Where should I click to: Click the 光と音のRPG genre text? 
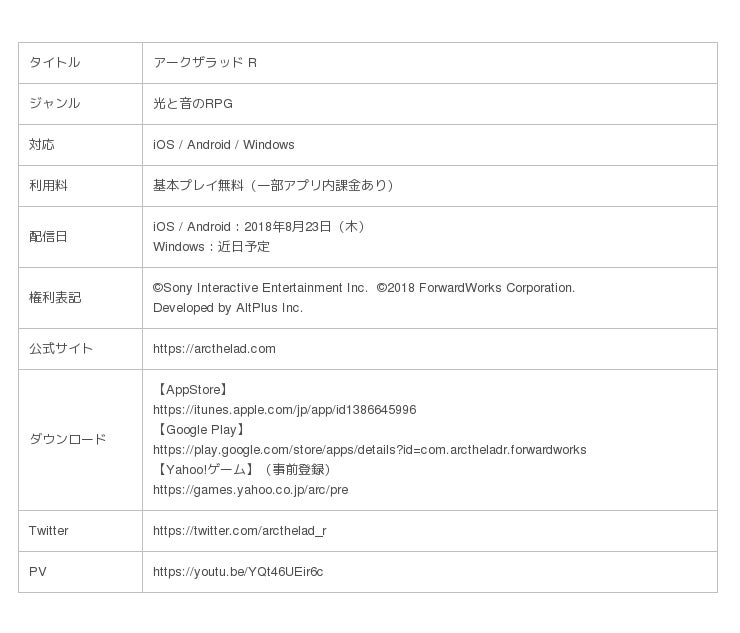click(193, 104)
